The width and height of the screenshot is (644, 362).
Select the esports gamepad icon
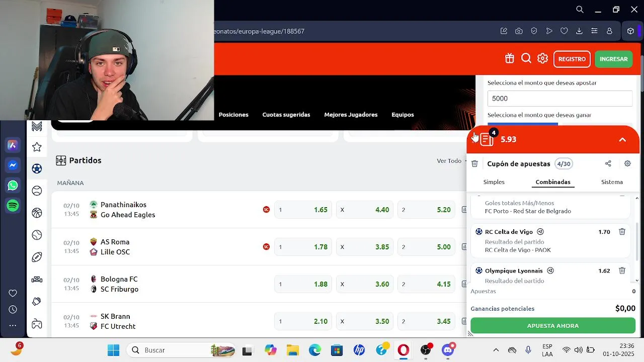coord(37,323)
